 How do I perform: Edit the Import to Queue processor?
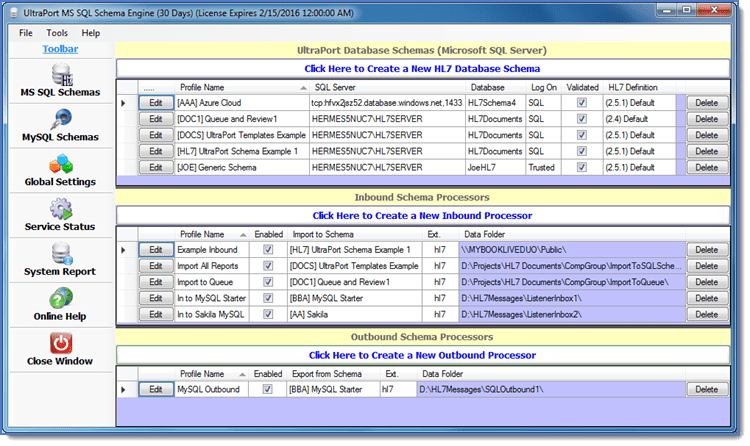[156, 282]
